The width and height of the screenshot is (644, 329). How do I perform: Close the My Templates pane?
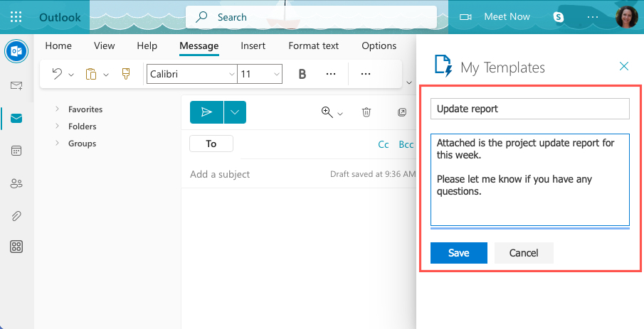click(624, 66)
